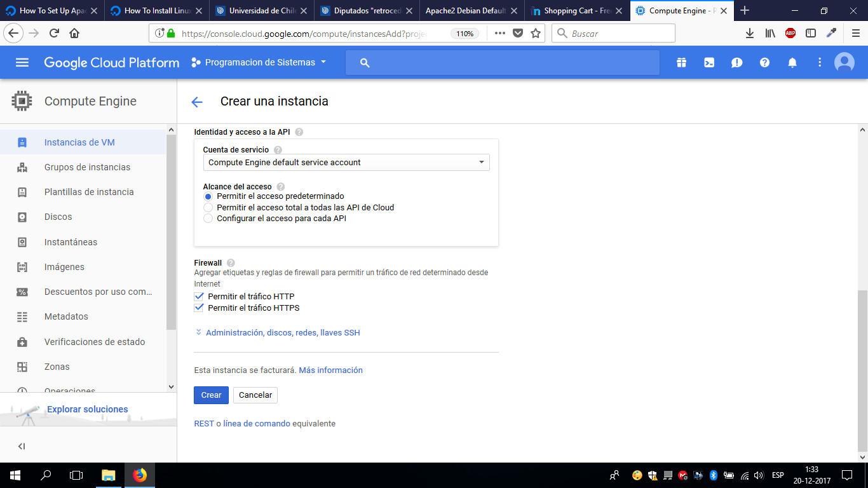Screen dimensions: 868x488
Task: Switch to Diputados tab
Action: [367, 11]
